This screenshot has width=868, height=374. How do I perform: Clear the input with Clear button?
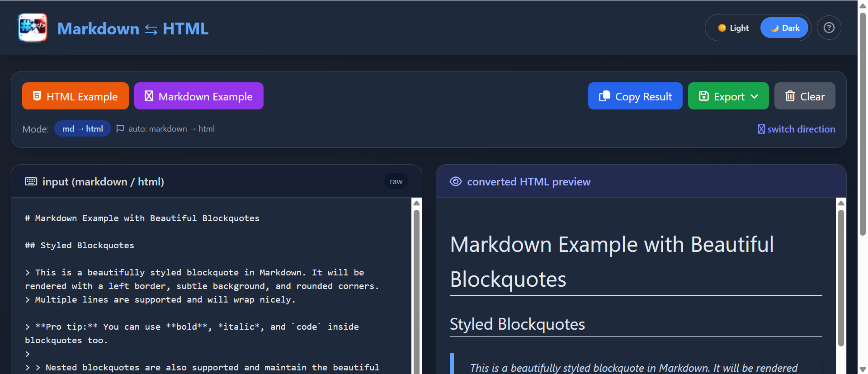pyautogui.click(x=805, y=96)
